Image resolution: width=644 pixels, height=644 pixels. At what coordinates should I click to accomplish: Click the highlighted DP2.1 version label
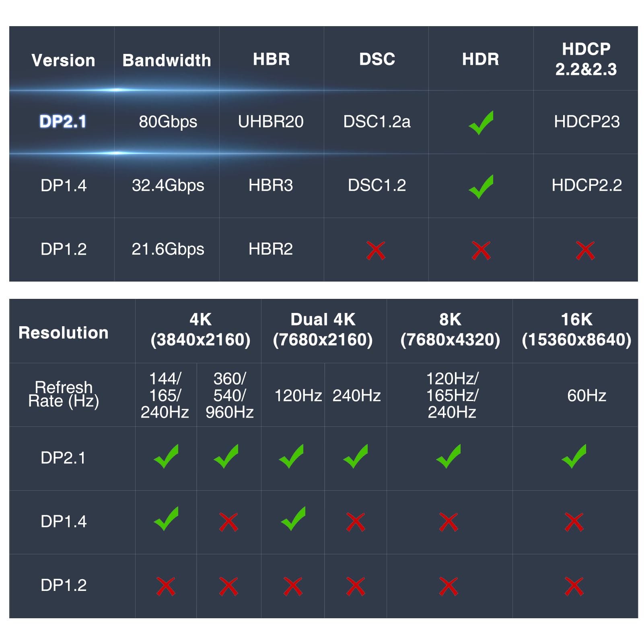point(63,121)
